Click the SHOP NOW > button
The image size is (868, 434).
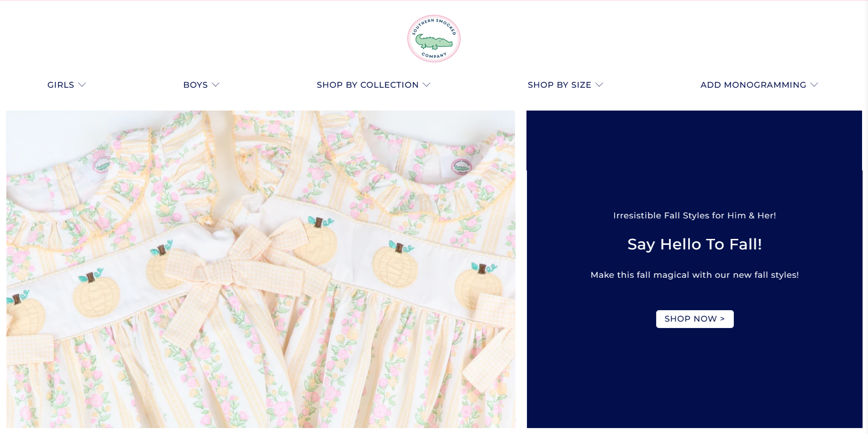click(694, 319)
